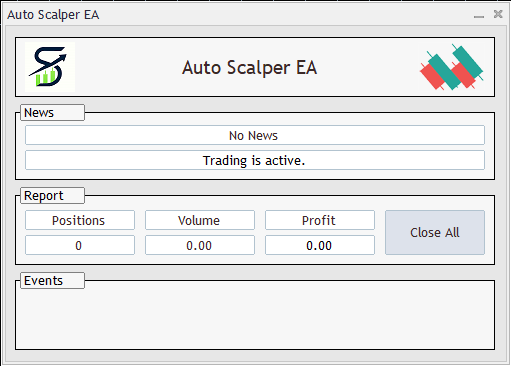Viewport: 511px width, 366px height.
Task: Click the Events group label
Action: 52,281
